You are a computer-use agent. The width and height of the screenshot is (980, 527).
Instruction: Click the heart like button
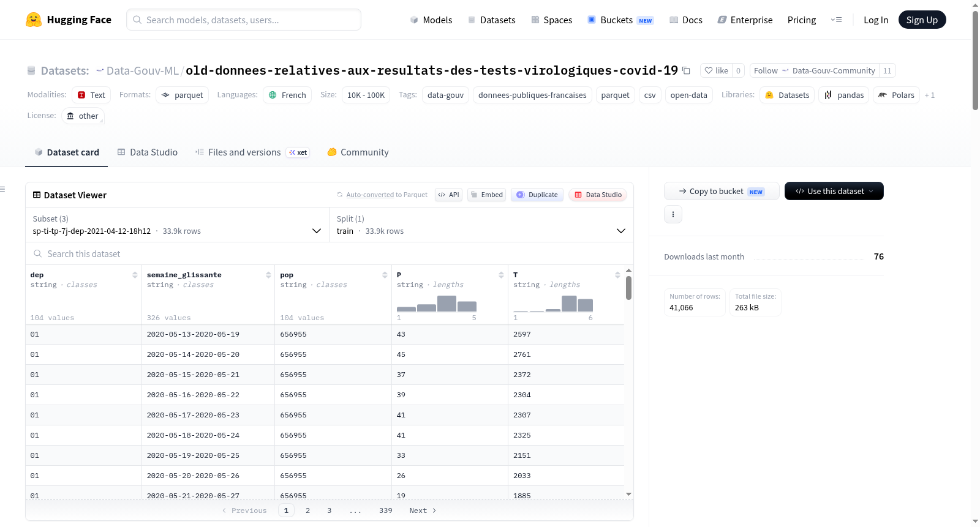point(716,70)
